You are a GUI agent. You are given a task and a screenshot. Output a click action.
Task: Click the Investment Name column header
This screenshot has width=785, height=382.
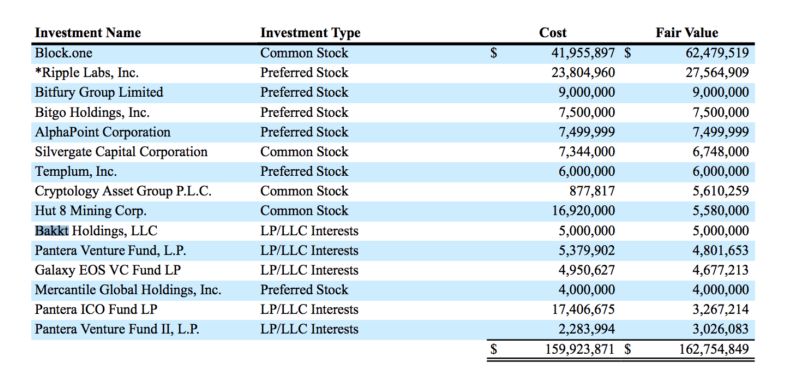coord(88,33)
